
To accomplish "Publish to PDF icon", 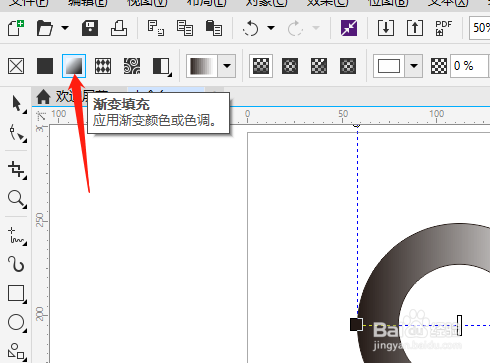I will coord(444,28).
